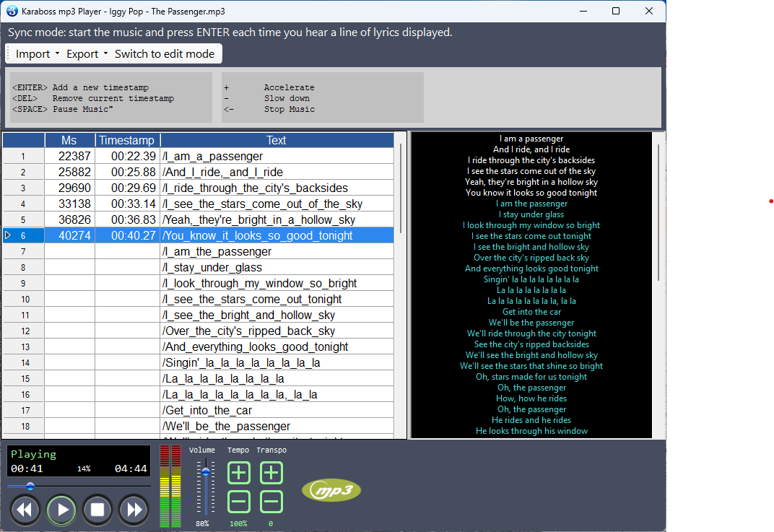Click the song position seek bar

pyautogui.click(x=79, y=487)
